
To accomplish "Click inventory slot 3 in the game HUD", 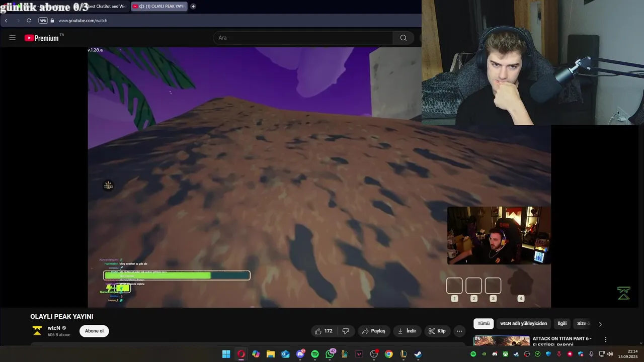I will (x=493, y=286).
